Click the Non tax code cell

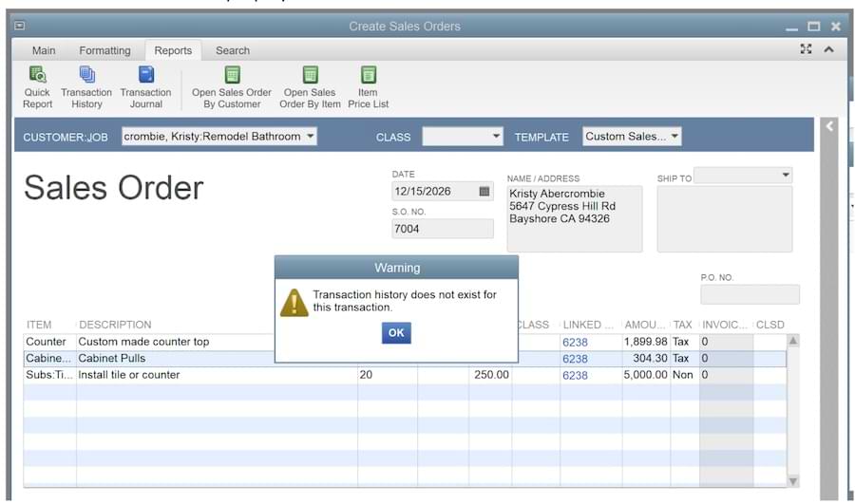[683, 375]
